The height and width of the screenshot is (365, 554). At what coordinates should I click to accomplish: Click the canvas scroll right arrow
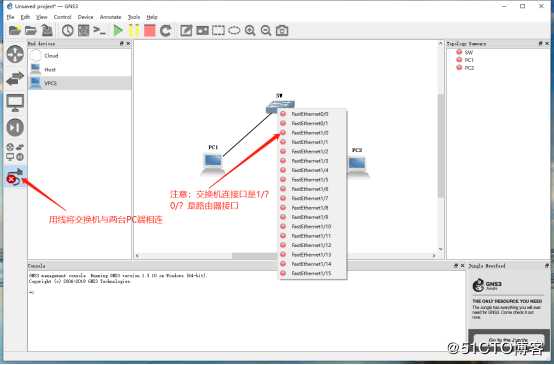(434, 255)
